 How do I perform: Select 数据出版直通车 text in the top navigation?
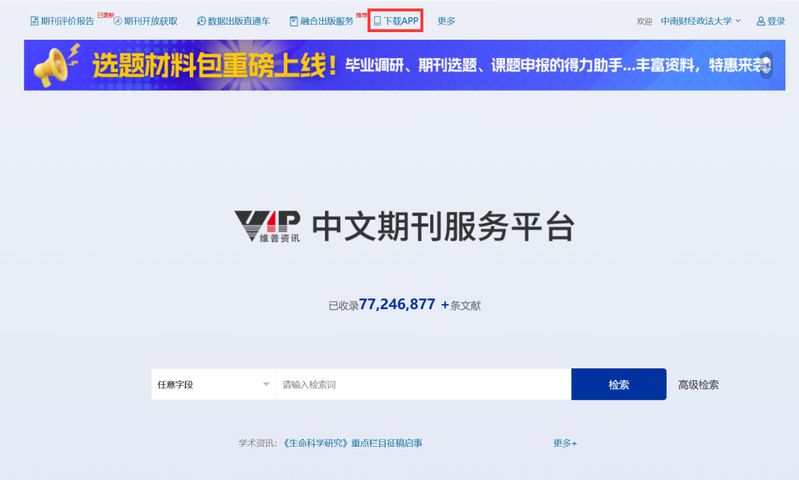coord(238,21)
